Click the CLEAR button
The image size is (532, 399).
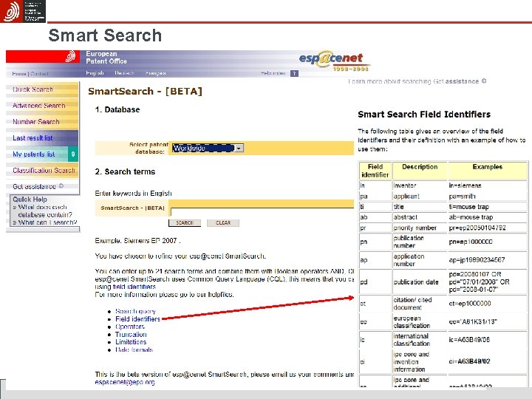tap(223, 223)
